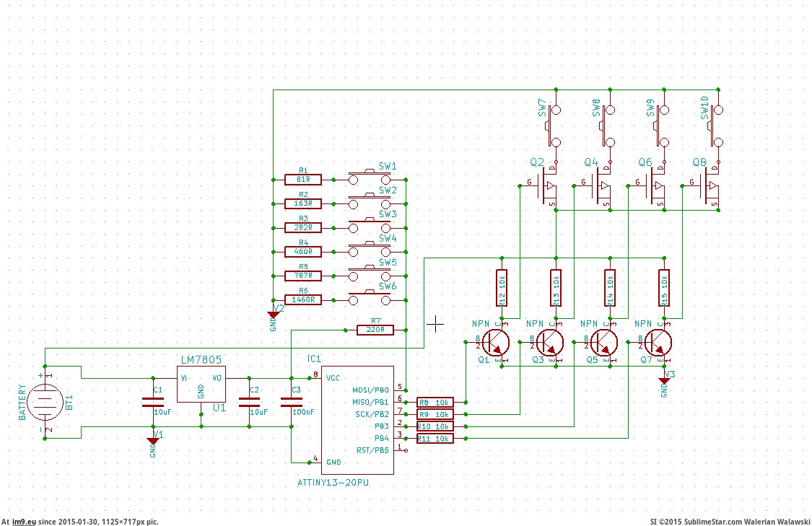Click the R11 10k resistor
812x526 pixels.
435,438
